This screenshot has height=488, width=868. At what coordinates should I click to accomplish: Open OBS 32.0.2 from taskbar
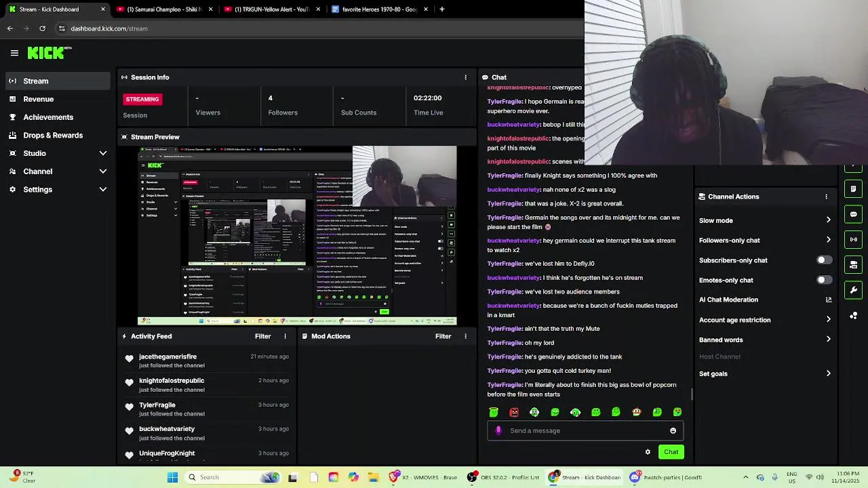click(504, 477)
